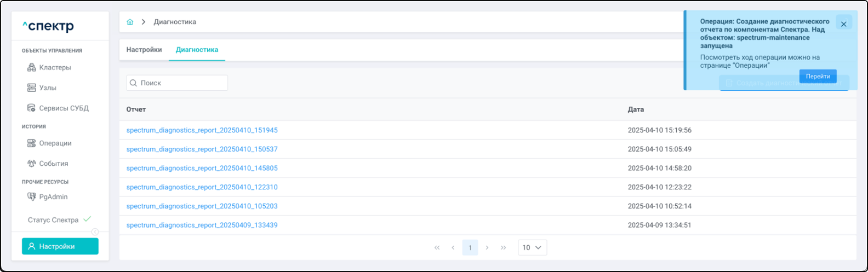Click the Настройки button at sidebar bottom
The image size is (868, 272).
coord(60,246)
